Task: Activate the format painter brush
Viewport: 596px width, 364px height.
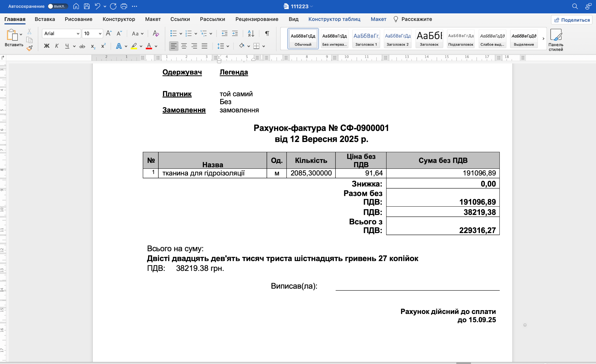Action: coord(29,48)
